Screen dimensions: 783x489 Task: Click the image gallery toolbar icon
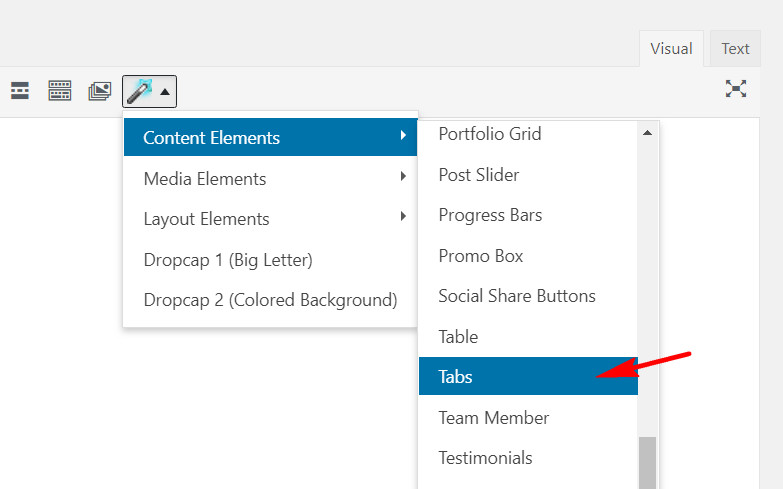tap(100, 91)
